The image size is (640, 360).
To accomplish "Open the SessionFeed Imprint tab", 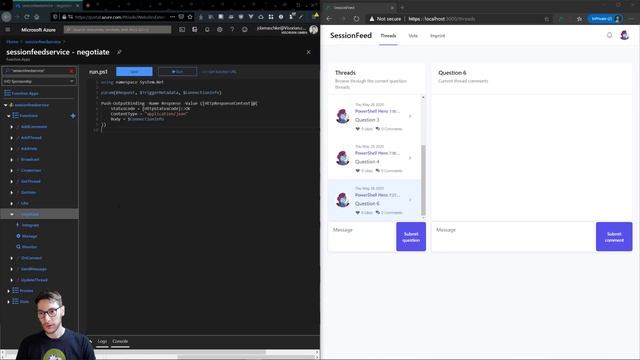I will [437, 36].
